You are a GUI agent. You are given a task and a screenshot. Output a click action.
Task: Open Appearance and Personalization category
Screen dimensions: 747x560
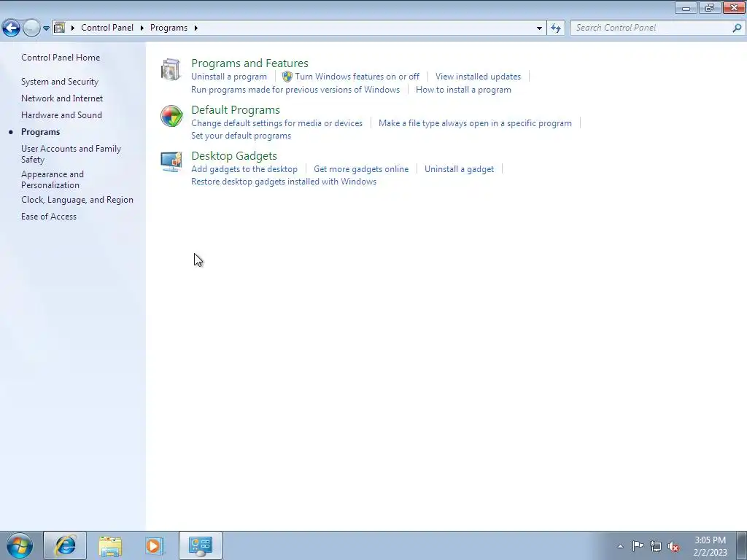point(53,179)
